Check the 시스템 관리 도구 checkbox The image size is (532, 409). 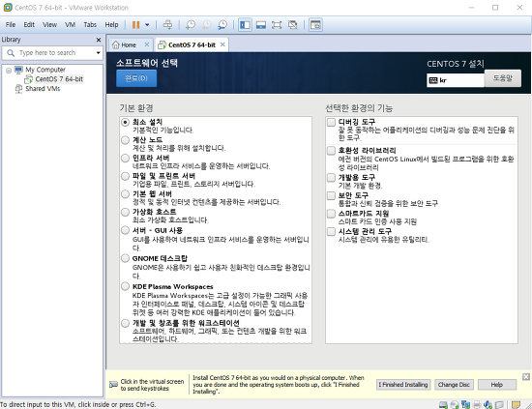(x=331, y=232)
